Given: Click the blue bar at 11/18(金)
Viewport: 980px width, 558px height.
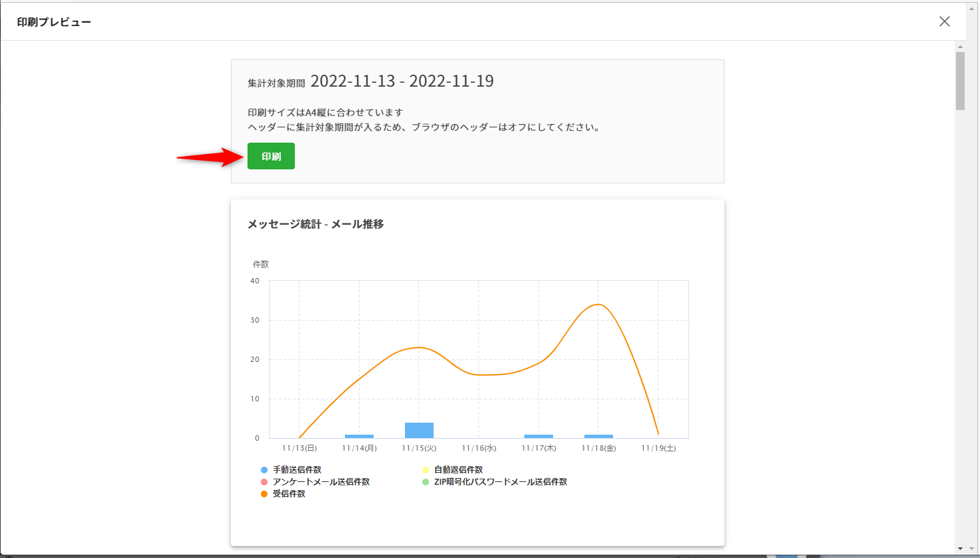Looking at the screenshot, I should [598, 436].
